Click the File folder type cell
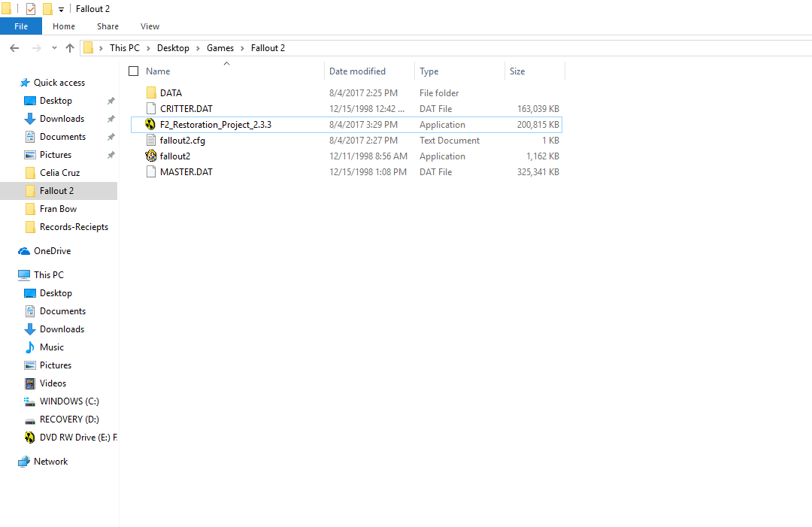This screenshot has height=527, width=812. [x=439, y=93]
